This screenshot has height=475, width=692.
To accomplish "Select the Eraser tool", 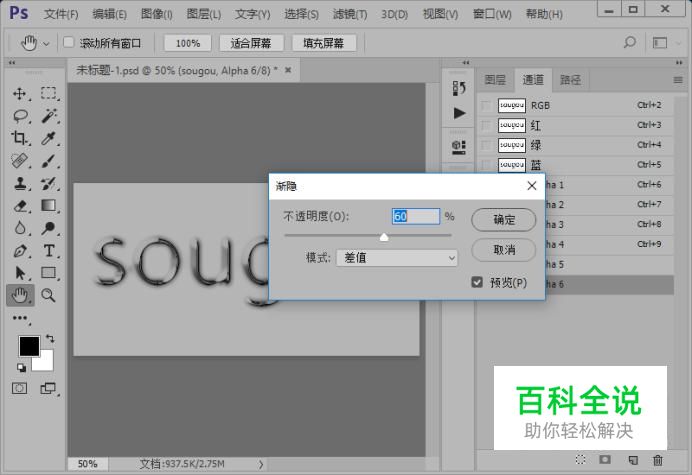I will (x=20, y=206).
